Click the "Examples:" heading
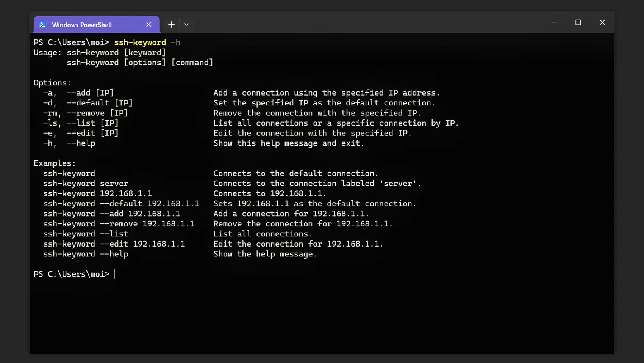This screenshot has height=363, width=644. click(55, 163)
